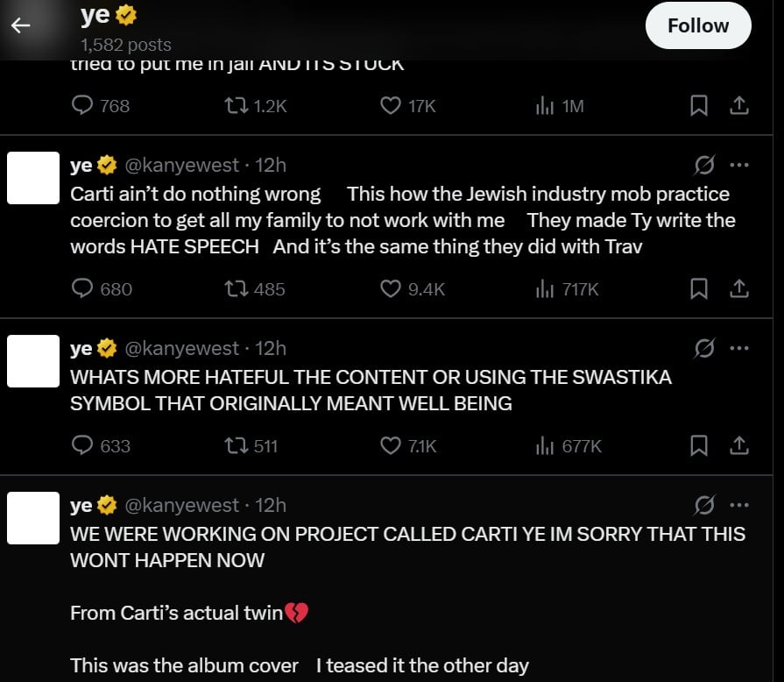This screenshot has height=682, width=784.
Task: Click Grok icon on SWASTIKA SYMBOL post
Action: click(703, 348)
